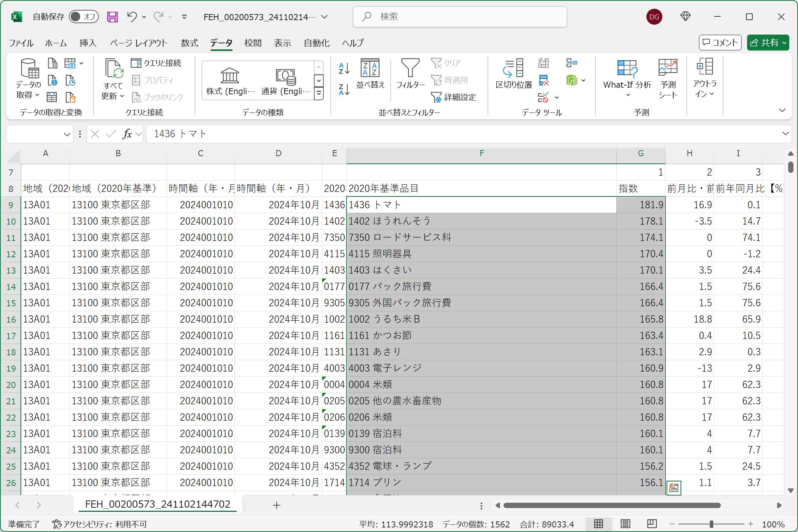Toggle the フィルター funnel icon
This screenshot has width=798, height=532.
point(410,74)
